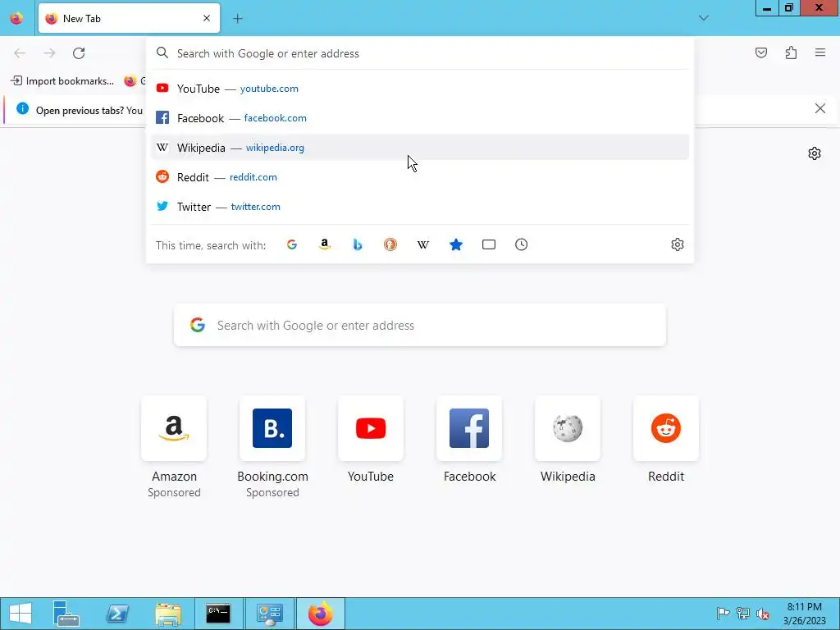Launch Server Manager from taskbar
840x630 pixels.
(x=66, y=614)
